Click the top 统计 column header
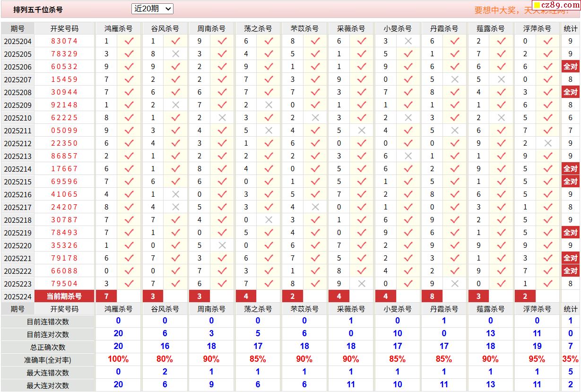The width and height of the screenshot is (581, 392). coord(571,28)
